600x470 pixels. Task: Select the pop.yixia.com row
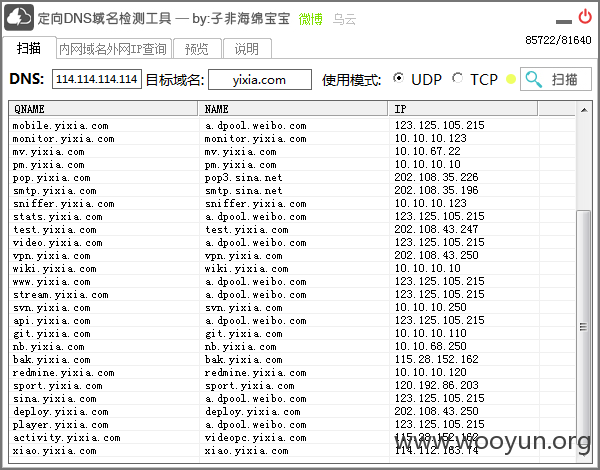click(x=292, y=178)
